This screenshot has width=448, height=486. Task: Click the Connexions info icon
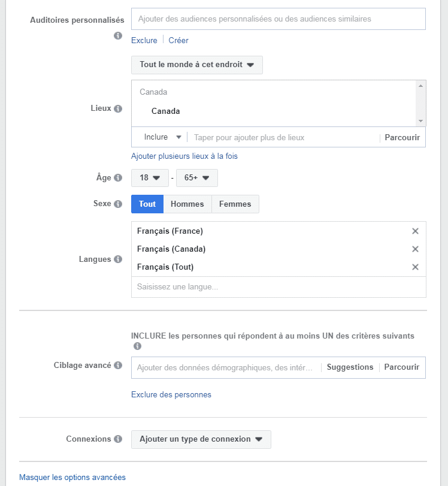click(118, 439)
